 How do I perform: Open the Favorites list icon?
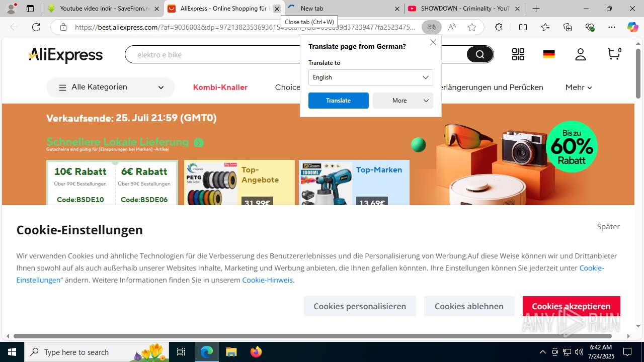tap(545, 27)
